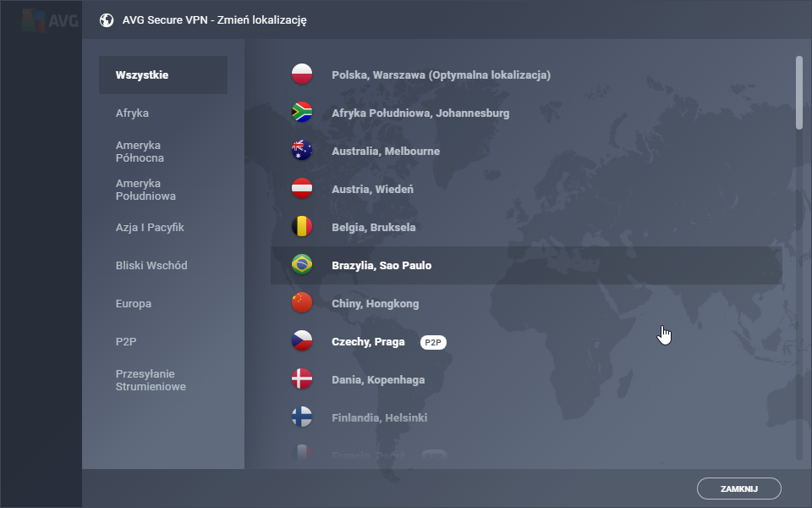Viewport: 812px width, 508px height.
Task: Click the location list vertical scrollbar
Action: pyautogui.click(x=799, y=93)
